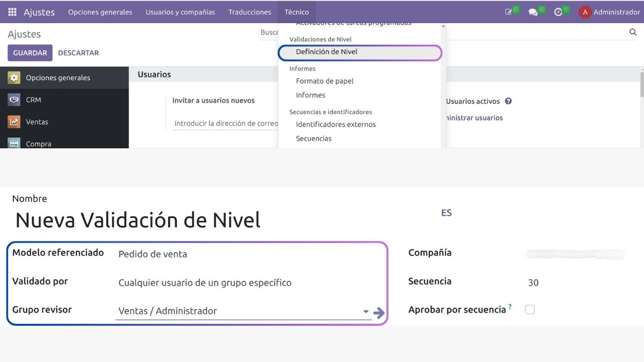Open the Traducciones menu
Screen dimensions: 644x362
pos(250,12)
